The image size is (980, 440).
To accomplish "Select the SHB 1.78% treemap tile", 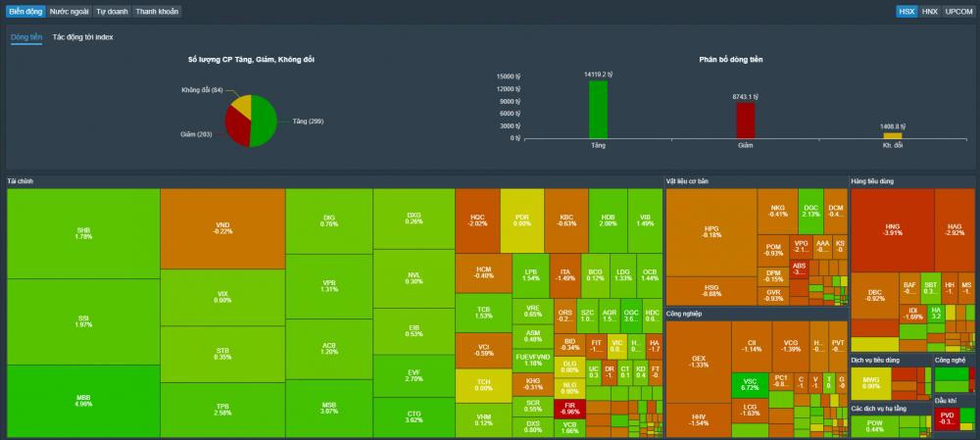I will click(83, 234).
